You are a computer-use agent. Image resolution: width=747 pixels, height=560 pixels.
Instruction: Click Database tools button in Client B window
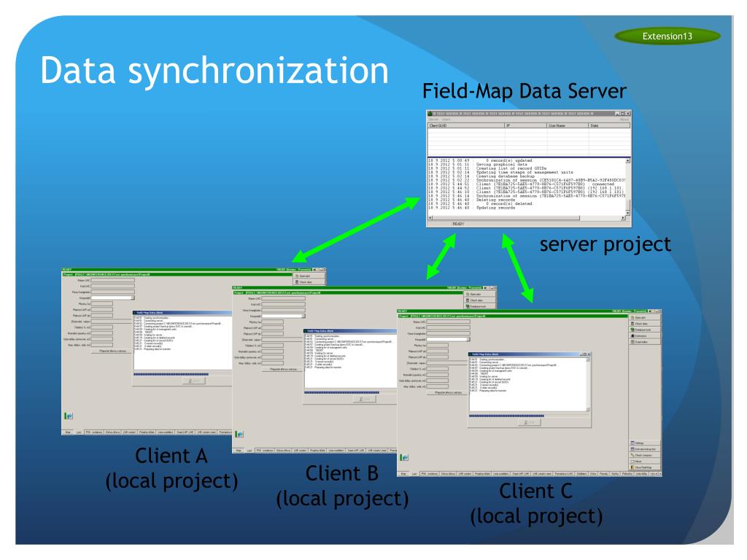[480, 306]
